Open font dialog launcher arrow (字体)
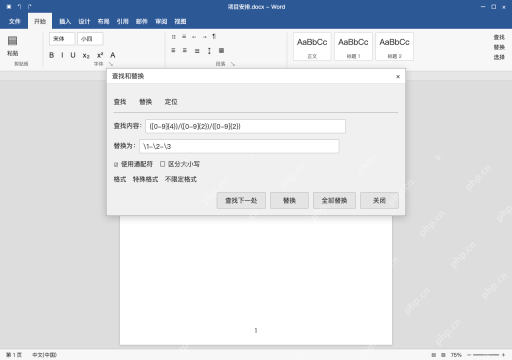The width and height of the screenshot is (512, 360). click(111, 64)
